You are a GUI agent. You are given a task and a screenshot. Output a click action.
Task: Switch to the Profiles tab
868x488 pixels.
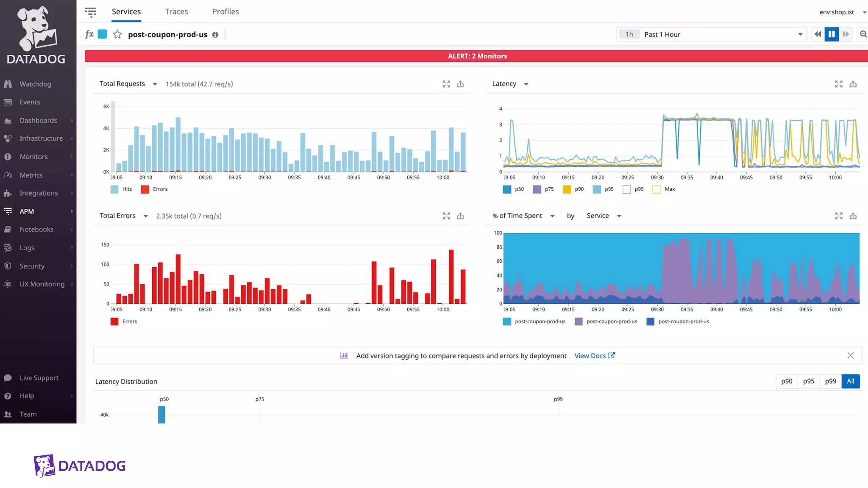point(225,12)
